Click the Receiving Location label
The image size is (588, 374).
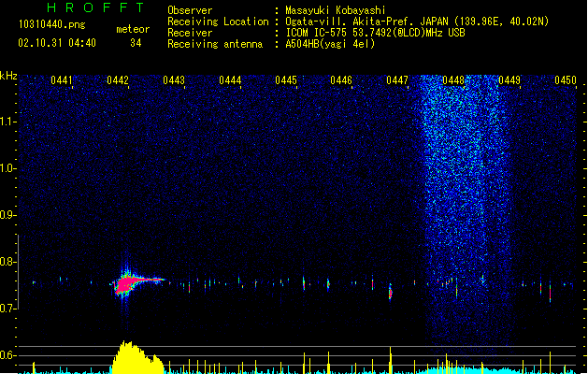218,22
